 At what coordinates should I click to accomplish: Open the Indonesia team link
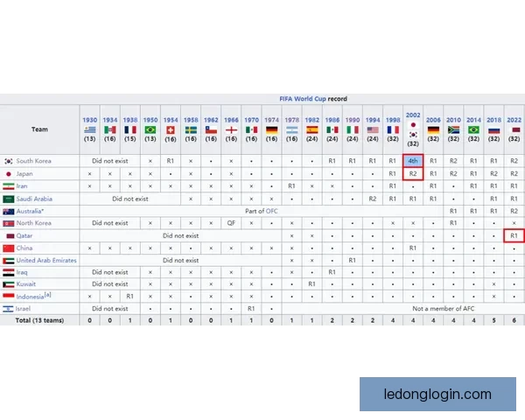(x=30, y=297)
